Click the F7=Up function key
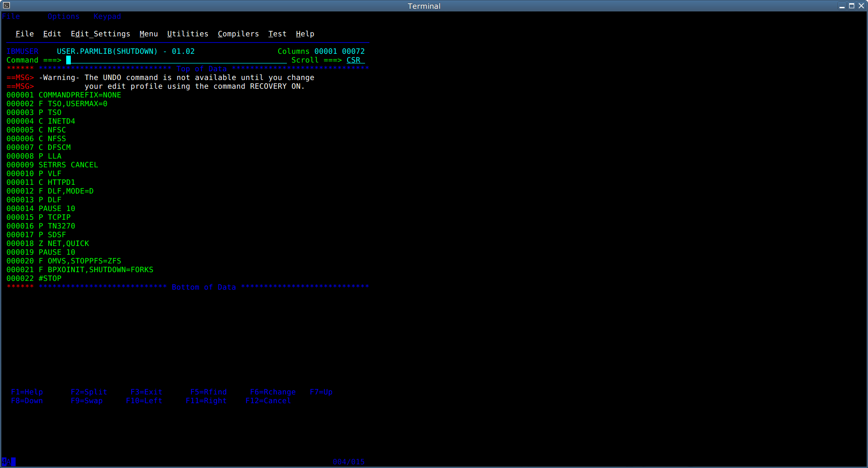 [x=321, y=392]
